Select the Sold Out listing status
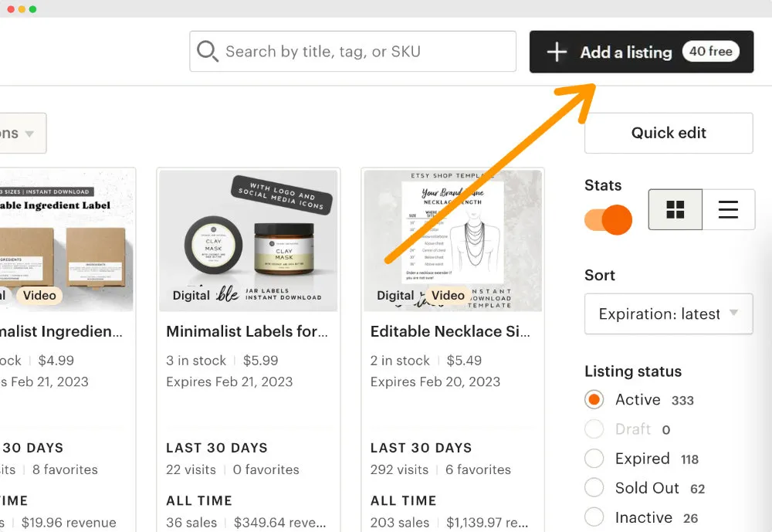Viewport: 772px width, 532px height. click(x=594, y=488)
